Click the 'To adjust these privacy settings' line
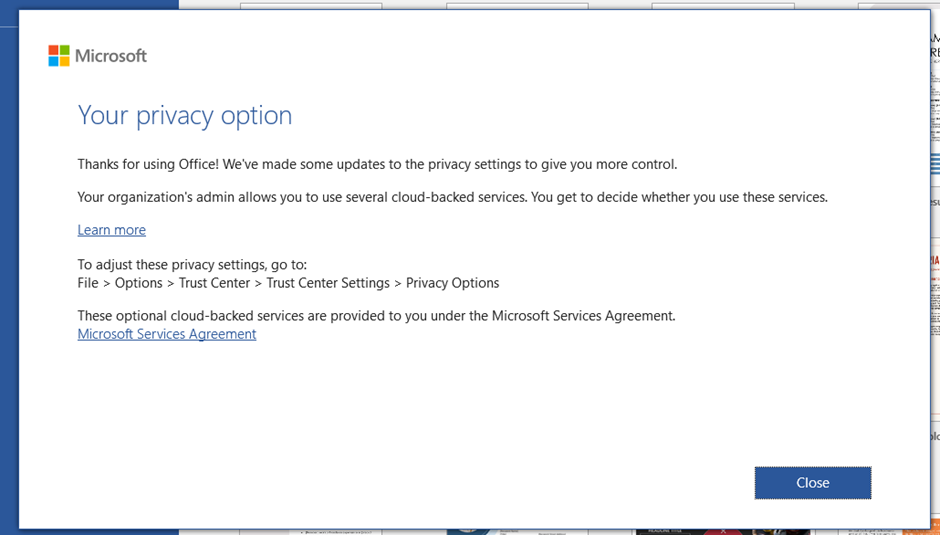 192,265
